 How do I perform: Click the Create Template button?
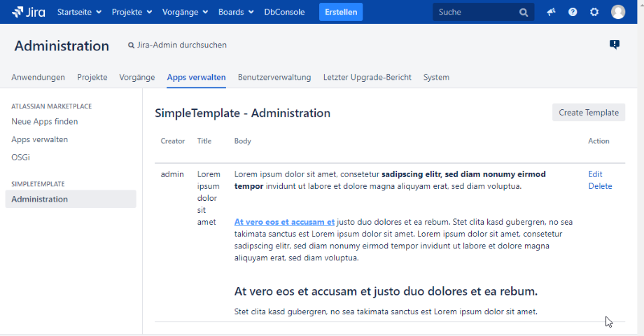point(589,113)
